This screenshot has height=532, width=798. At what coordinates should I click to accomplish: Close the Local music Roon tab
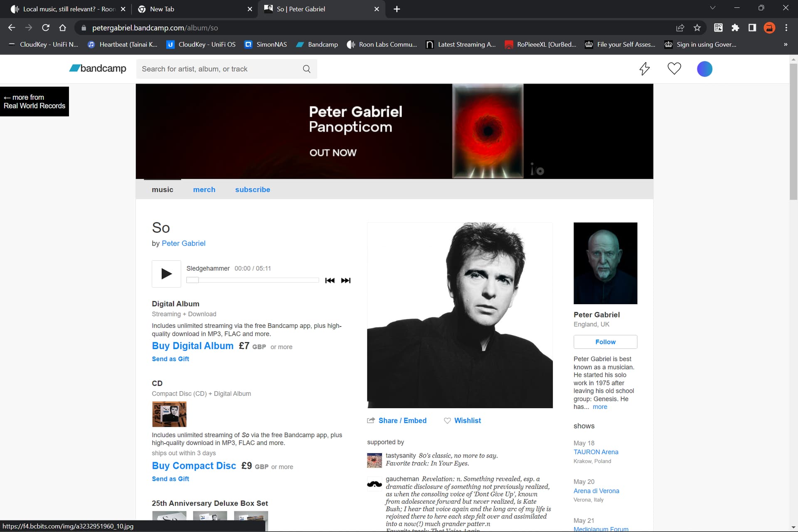click(123, 9)
